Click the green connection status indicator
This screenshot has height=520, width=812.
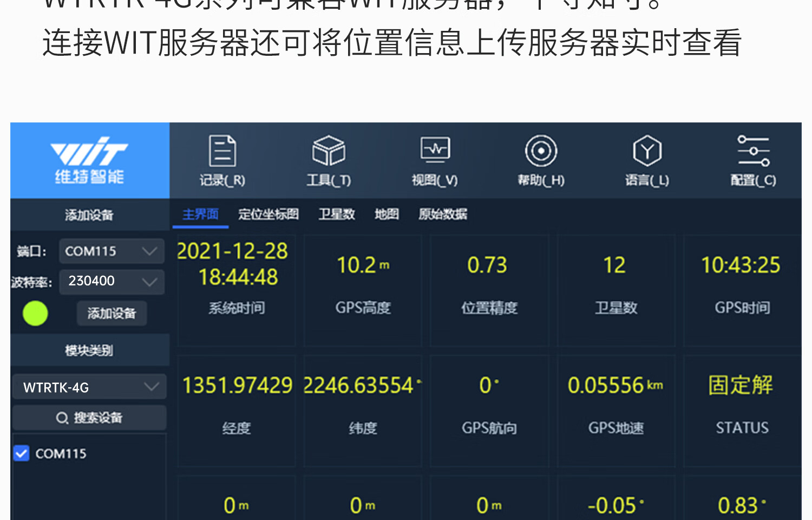[x=35, y=314]
